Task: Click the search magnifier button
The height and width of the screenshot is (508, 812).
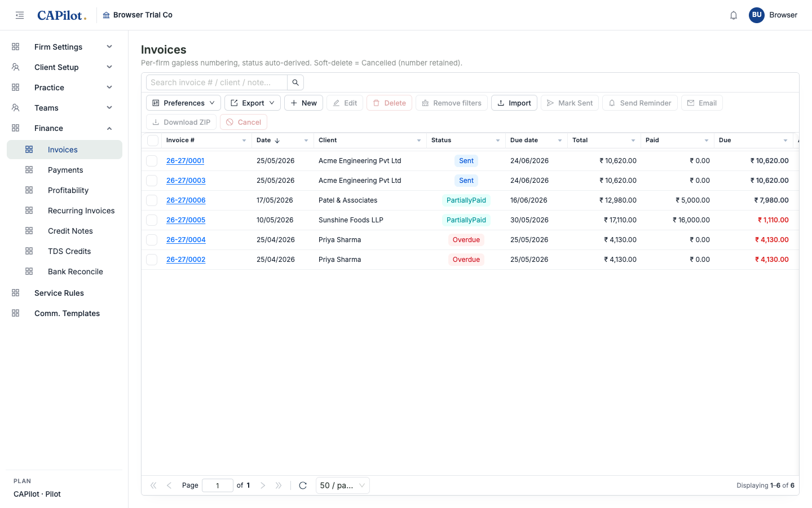Action: click(295, 82)
